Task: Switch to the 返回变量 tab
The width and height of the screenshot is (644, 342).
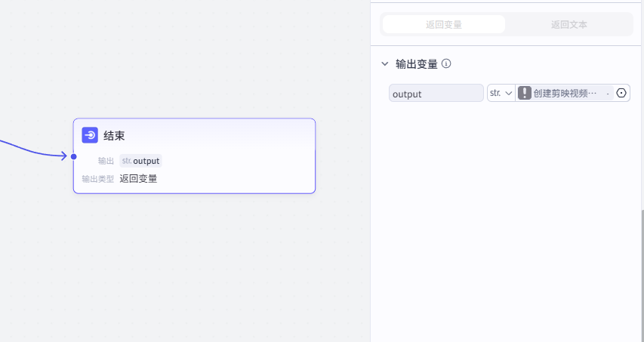Action: pyautogui.click(x=444, y=24)
